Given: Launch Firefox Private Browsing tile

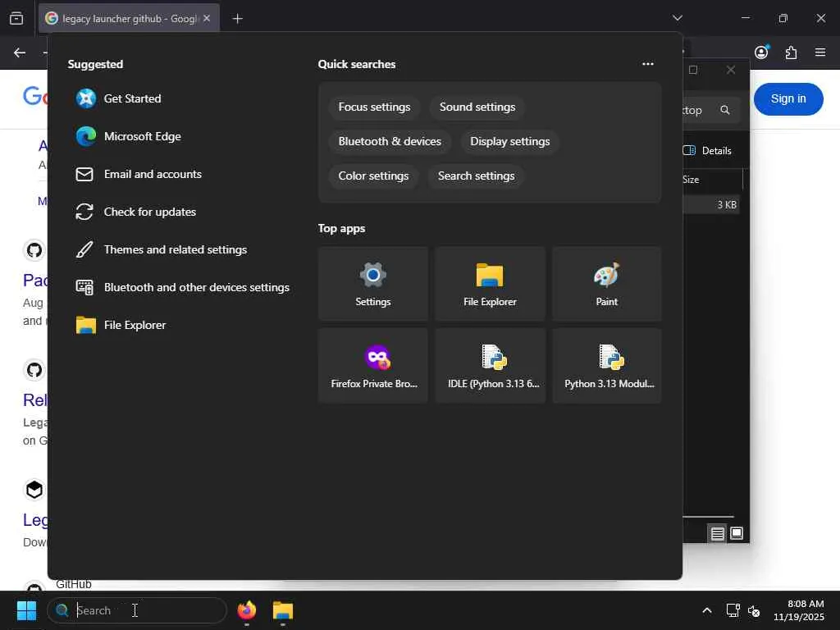Looking at the screenshot, I should point(373,366).
